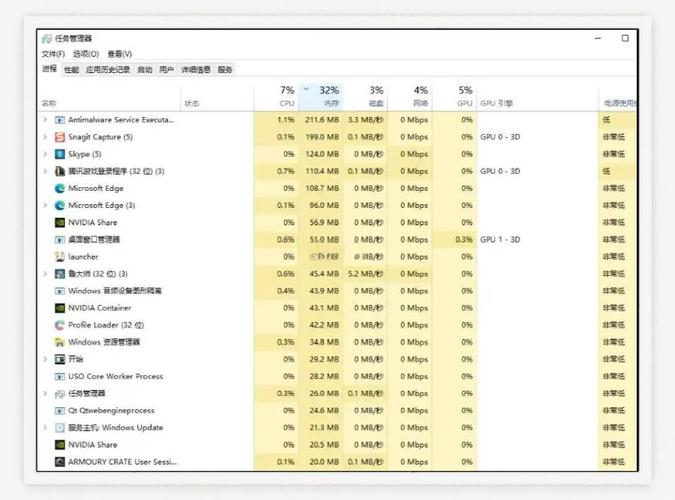The height and width of the screenshot is (500, 675).
Task: Expand the Skype (5) process group
Action: [45, 154]
